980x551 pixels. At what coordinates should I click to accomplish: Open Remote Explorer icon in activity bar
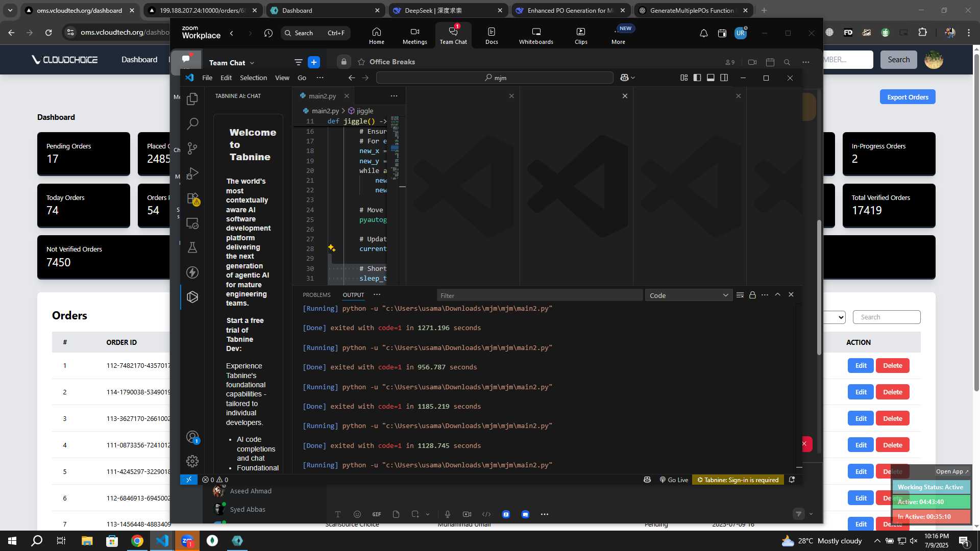192,223
